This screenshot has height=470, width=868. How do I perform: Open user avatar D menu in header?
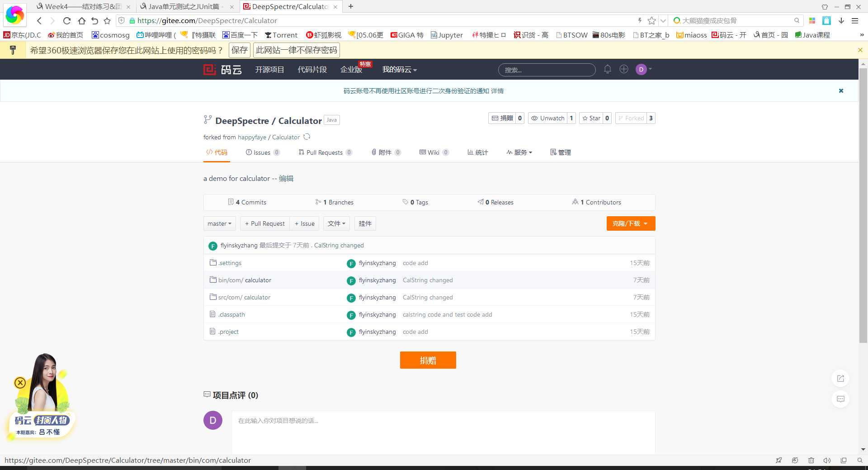click(x=643, y=69)
